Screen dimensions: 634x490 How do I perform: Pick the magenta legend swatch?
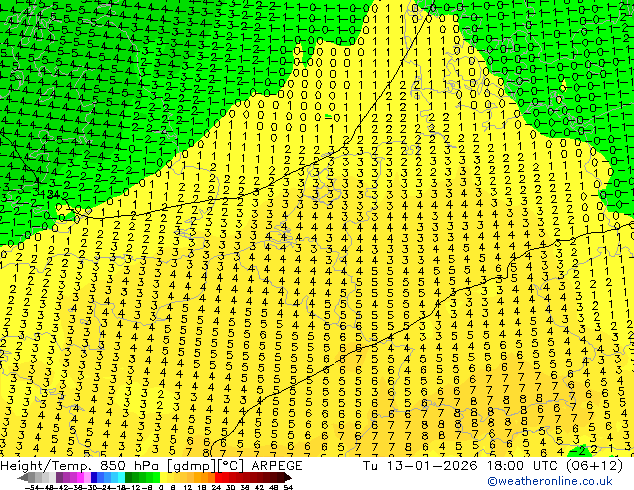click(80, 478)
